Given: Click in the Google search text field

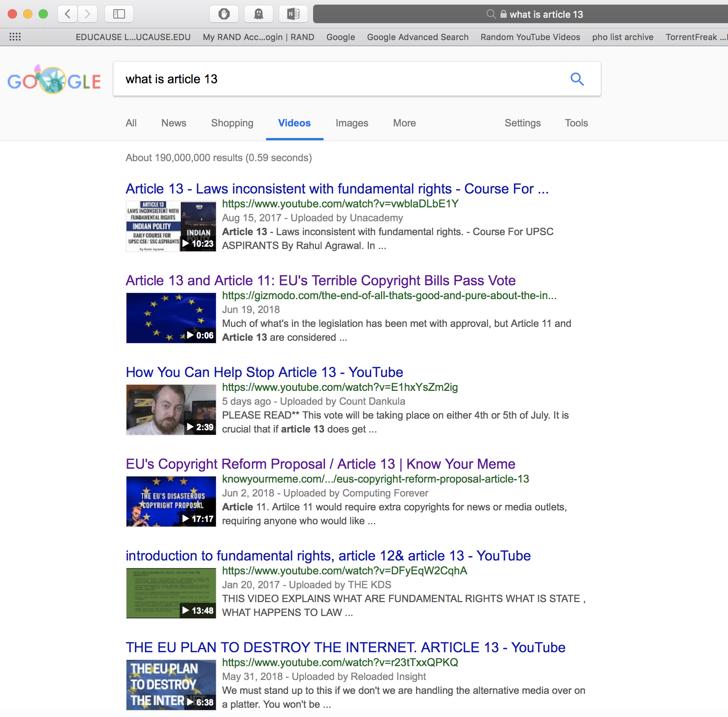Looking at the screenshot, I should point(339,79).
